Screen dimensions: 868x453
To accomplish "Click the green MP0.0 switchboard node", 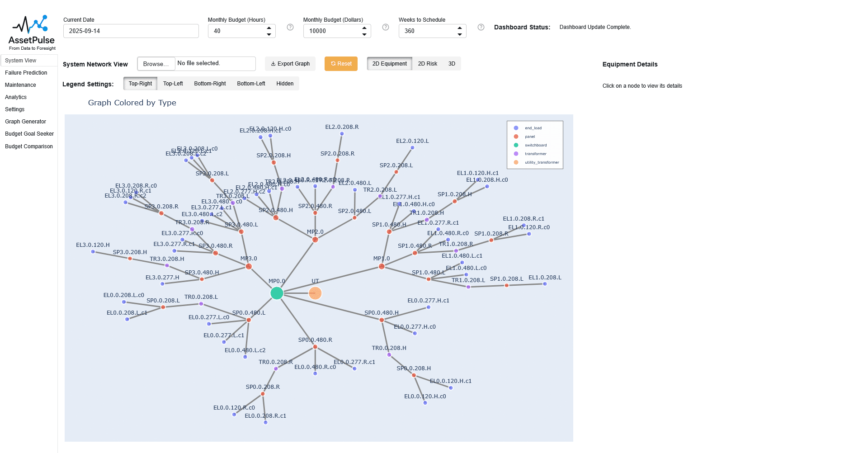I will [277, 293].
